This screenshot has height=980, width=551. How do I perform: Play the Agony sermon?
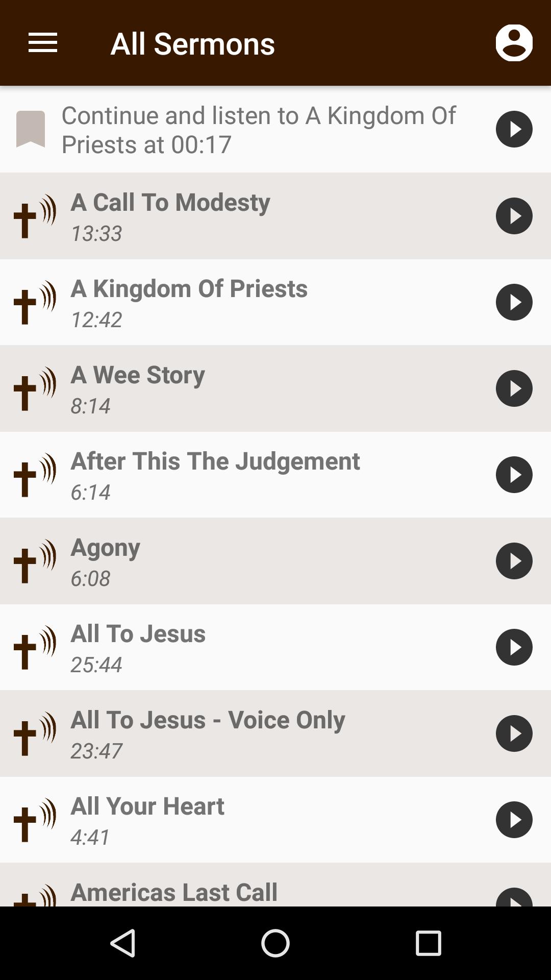(514, 561)
